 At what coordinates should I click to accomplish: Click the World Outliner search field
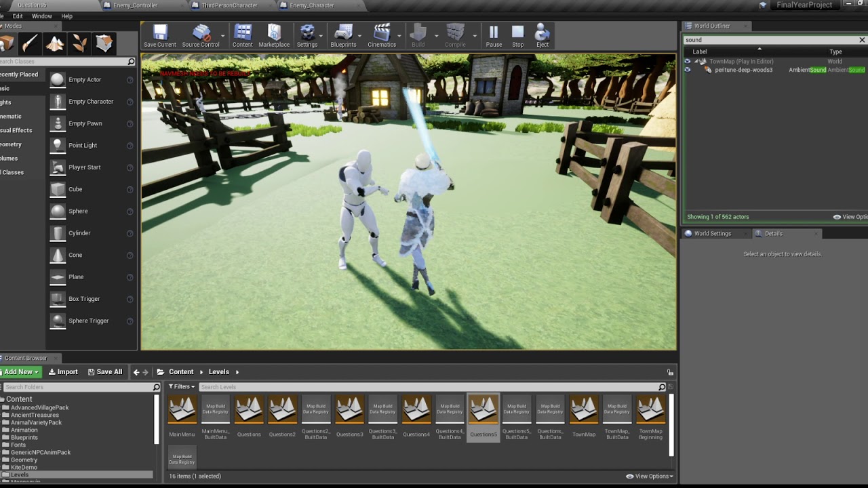click(770, 40)
